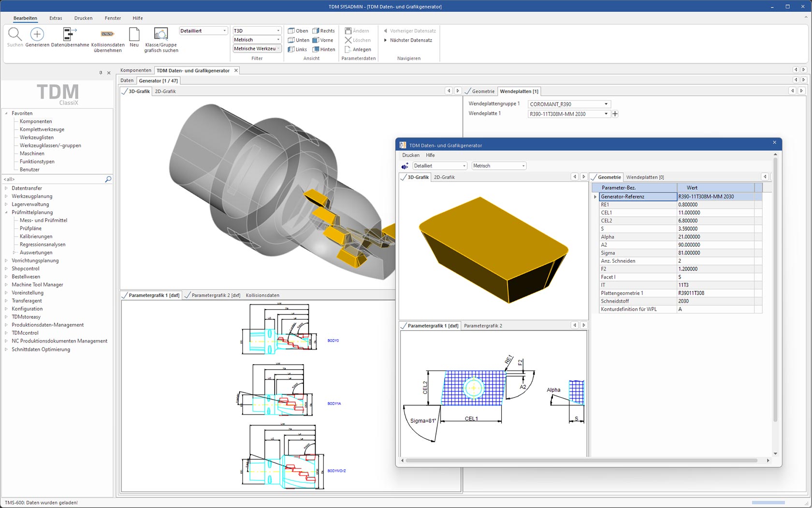
Task: Switch view to Oben
Action: (298, 31)
